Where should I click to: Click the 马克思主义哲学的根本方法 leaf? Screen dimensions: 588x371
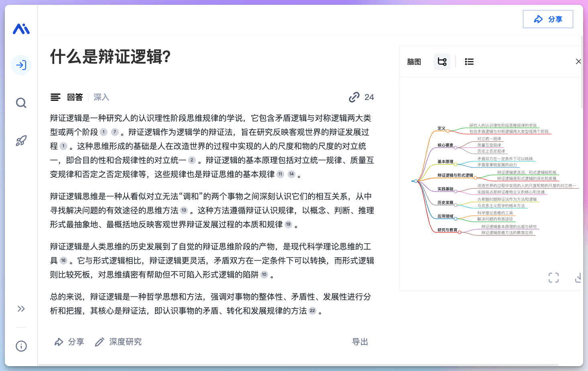click(x=501, y=206)
